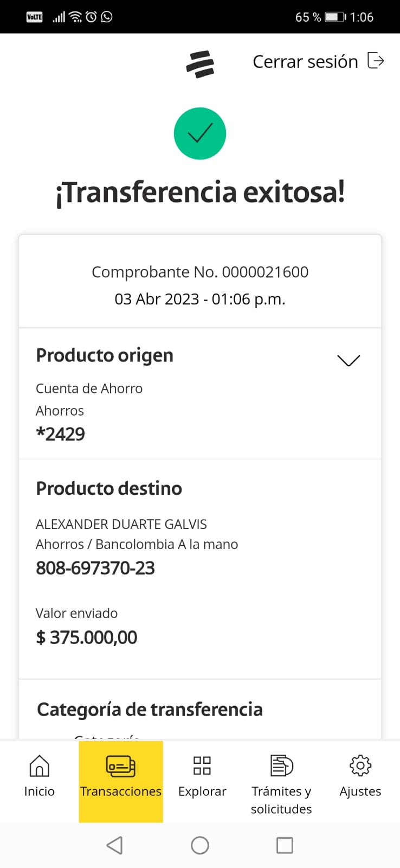Expand the Producto origen chevron
This screenshot has width=400, height=868.
pos(349,360)
